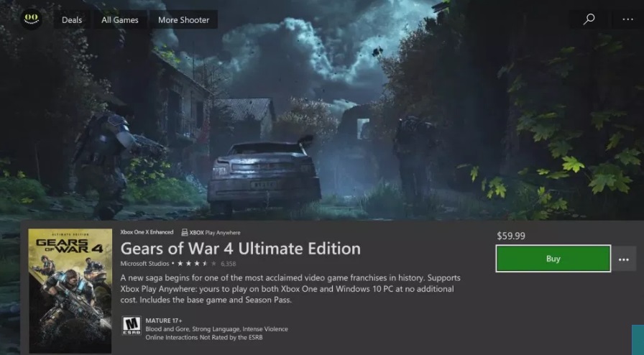Open the search magnifier icon
Viewport: 644px width, 355px height.
click(589, 19)
